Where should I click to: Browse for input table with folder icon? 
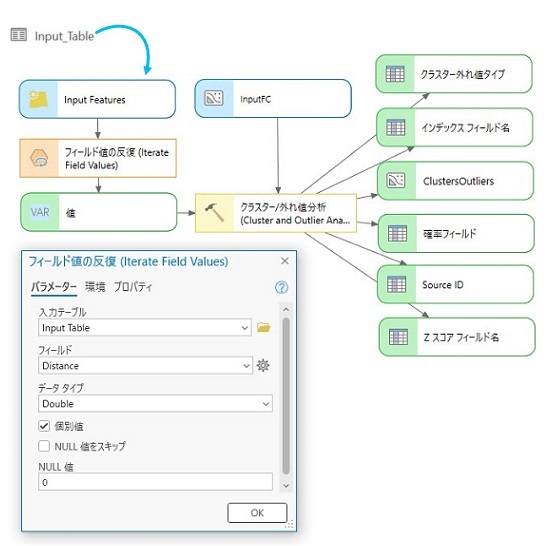264,328
